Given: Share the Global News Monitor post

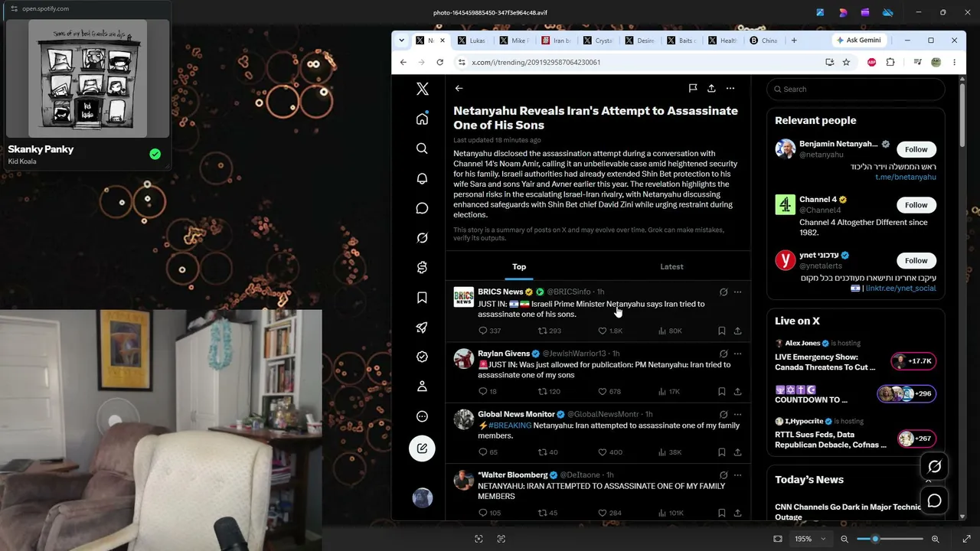Looking at the screenshot, I should [x=737, y=452].
